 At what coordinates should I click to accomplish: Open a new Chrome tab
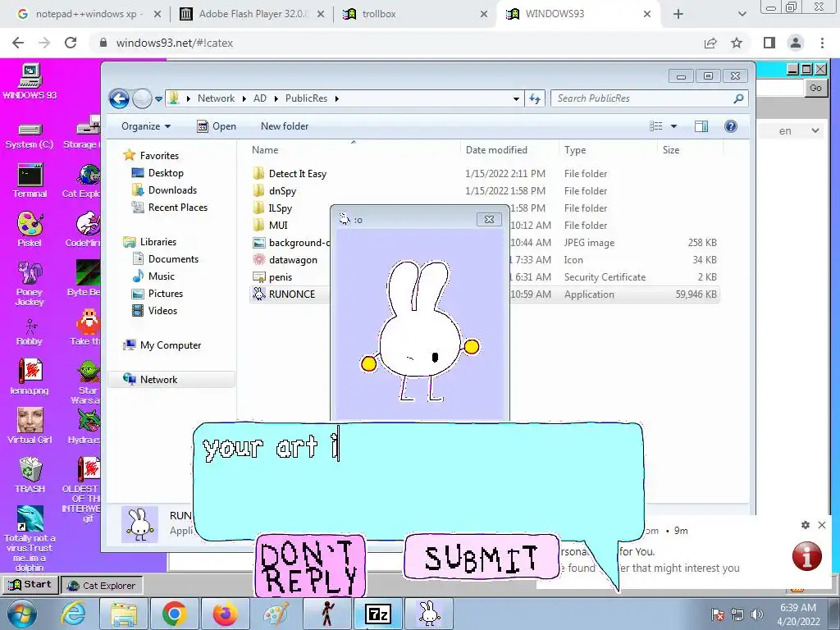(x=678, y=14)
